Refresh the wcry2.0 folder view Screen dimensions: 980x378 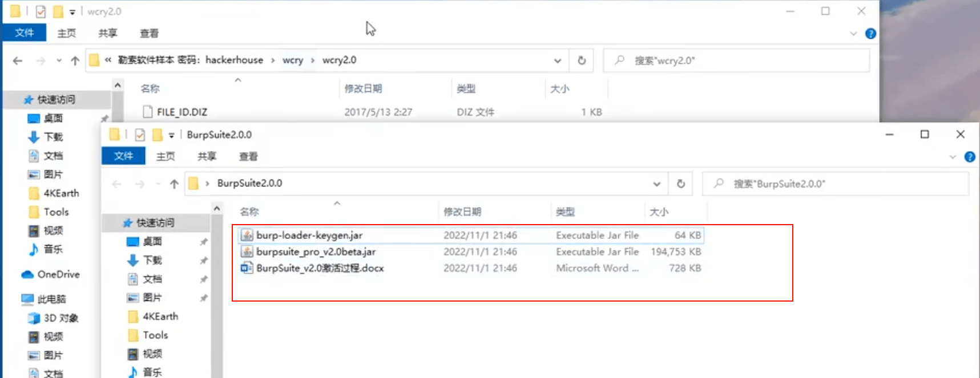click(x=582, y=60)
